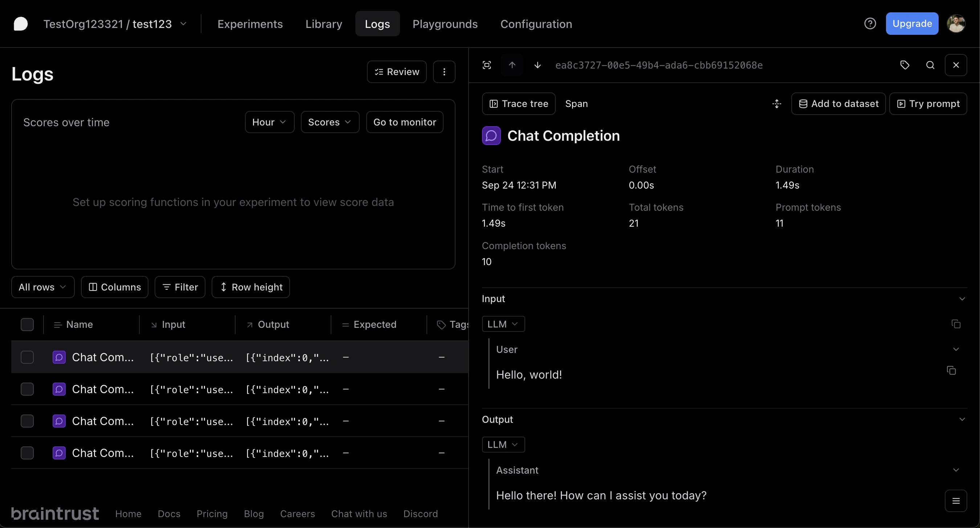The width and height of the screenshot is (980, 528).
Task: Toggle the select-all checkbox in table header
Action: coord(27,325)
